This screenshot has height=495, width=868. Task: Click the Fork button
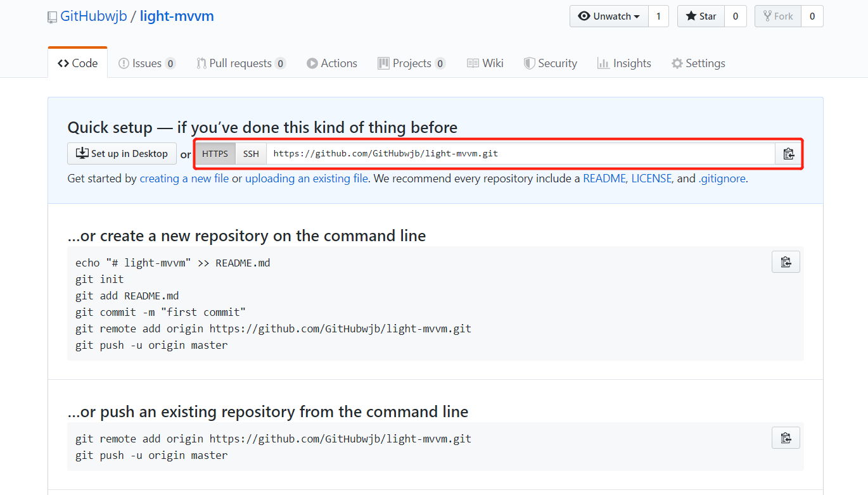pyautogui.click(x=778, y=16)
